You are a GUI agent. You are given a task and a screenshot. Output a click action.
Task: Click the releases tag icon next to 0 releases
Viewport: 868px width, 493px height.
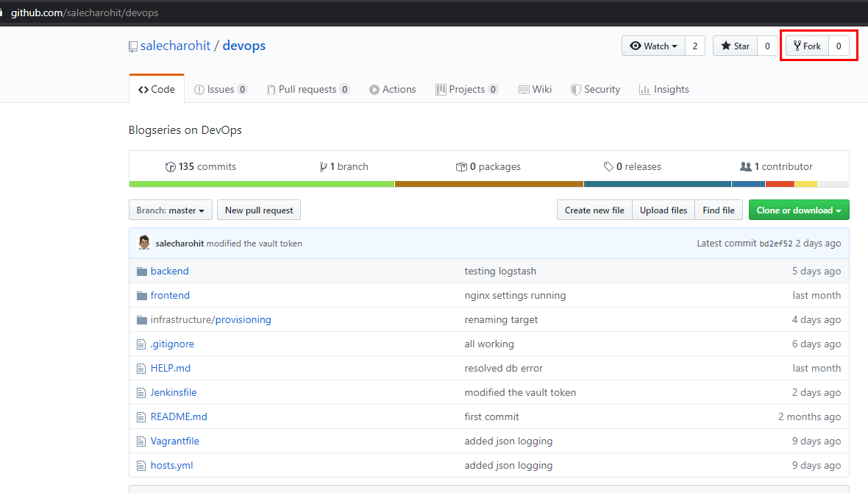tap(608, 166)
